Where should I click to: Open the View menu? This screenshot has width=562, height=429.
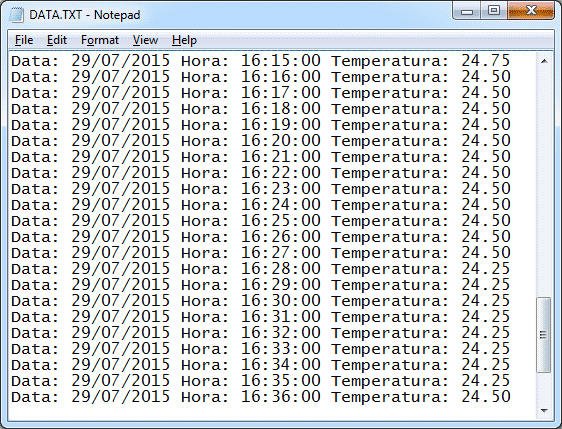point(145,40)
